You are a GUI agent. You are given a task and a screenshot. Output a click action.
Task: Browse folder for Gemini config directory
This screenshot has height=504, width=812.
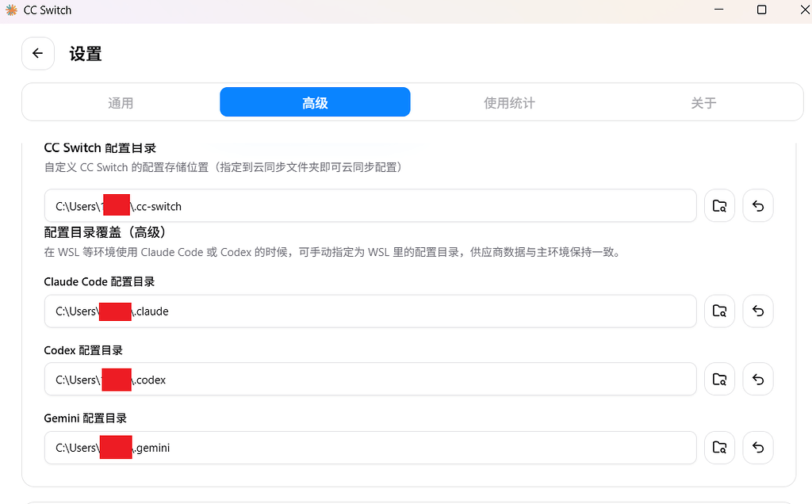(x=719, y=448)
